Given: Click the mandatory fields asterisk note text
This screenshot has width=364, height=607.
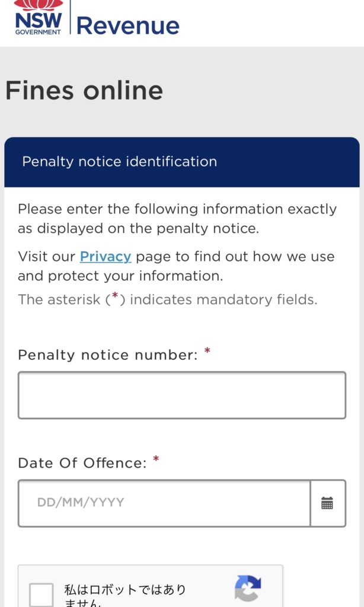Looking at the screenshot, I should [x=167, y=299].
